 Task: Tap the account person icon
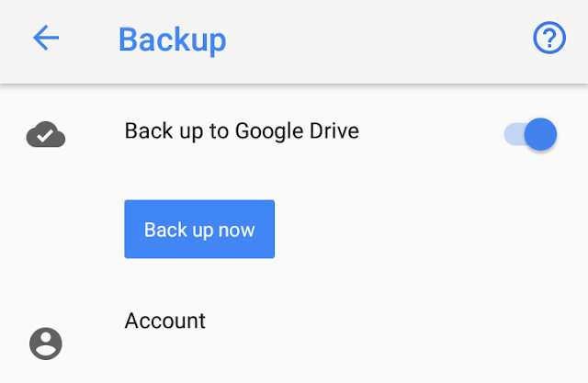point(46,344)
